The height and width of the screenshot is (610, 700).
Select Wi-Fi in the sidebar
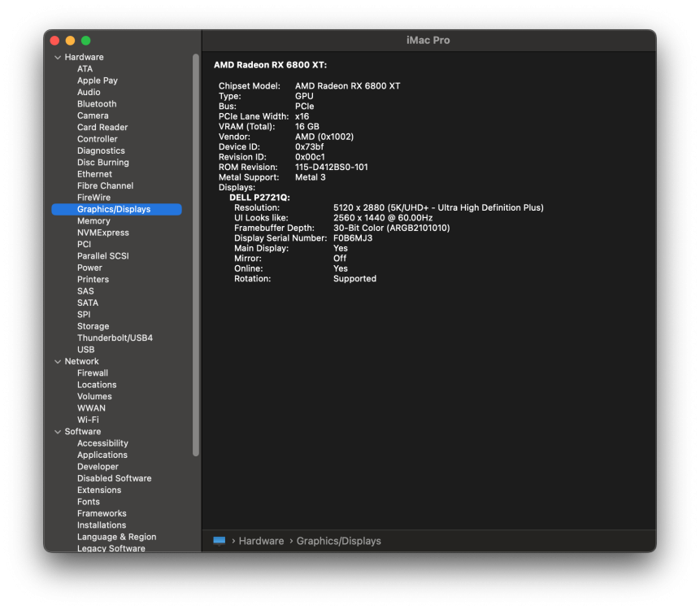[88, 420]
